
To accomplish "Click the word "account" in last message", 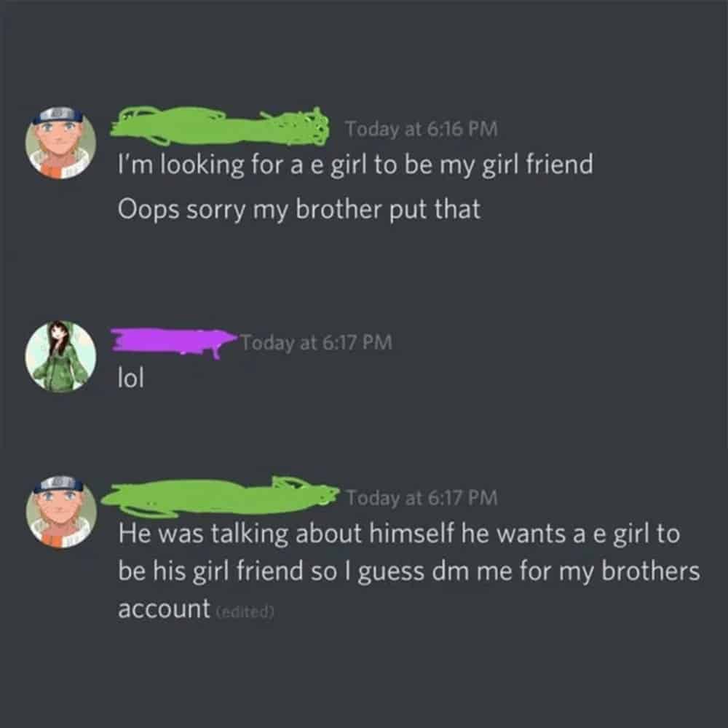I will [164, 609].
